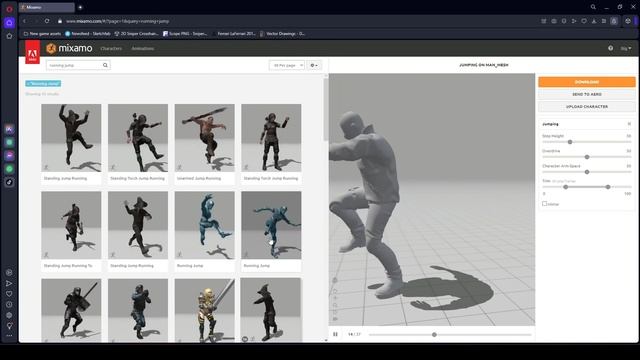Open the 2D Sniper Crosshair bookmark
This screenshot has width=640, height=360.
(x=136, y=34)
